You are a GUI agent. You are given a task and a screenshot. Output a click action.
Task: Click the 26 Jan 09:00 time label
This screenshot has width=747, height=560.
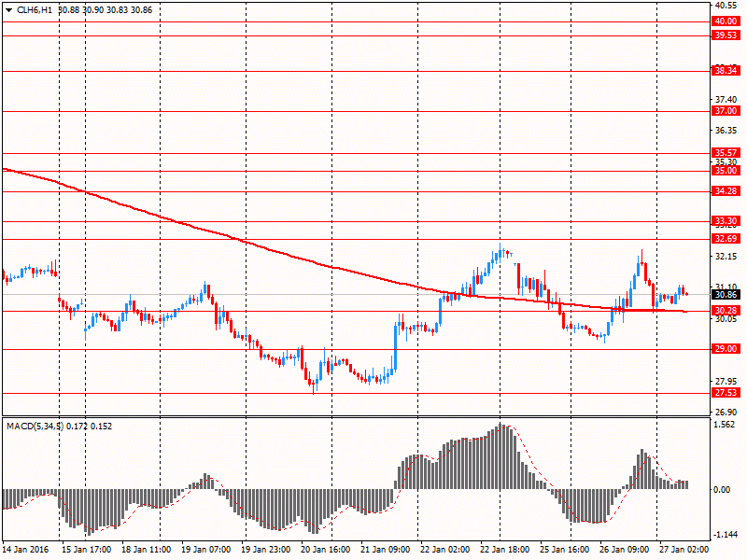624,550
